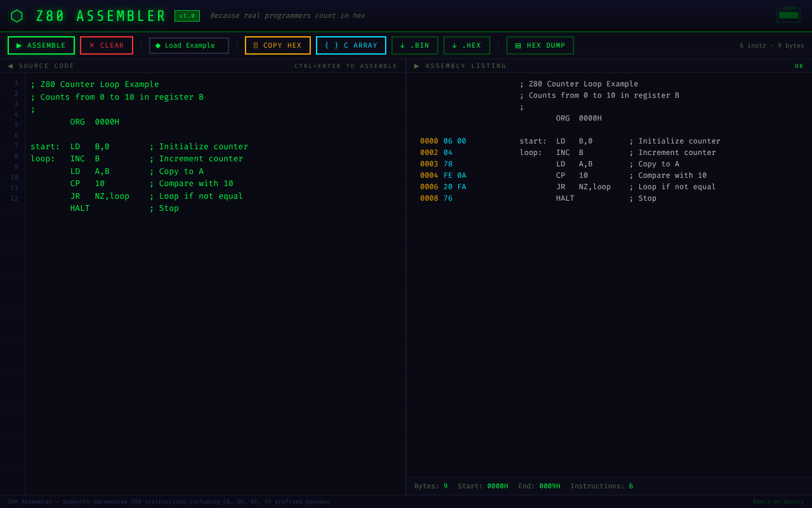Open the Remix on Berrry link
812x508 pixels.
pyautogui.click(x=778, y=502)
